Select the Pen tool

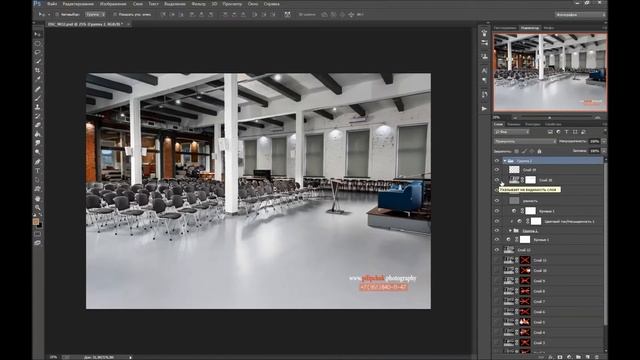click(38, 162)
